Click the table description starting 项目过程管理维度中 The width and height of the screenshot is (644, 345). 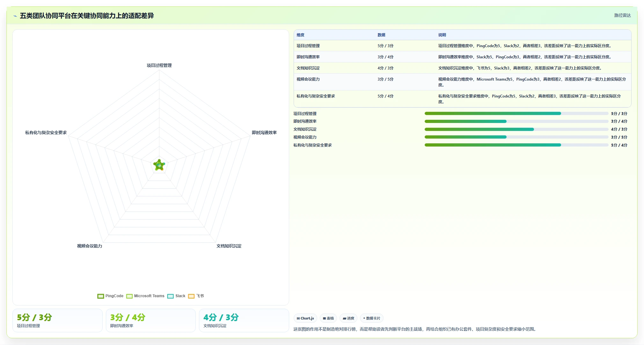[x=525, y=46]
